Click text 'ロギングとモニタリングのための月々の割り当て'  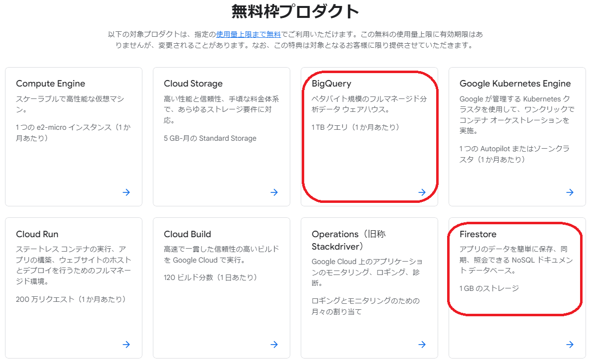365,306
